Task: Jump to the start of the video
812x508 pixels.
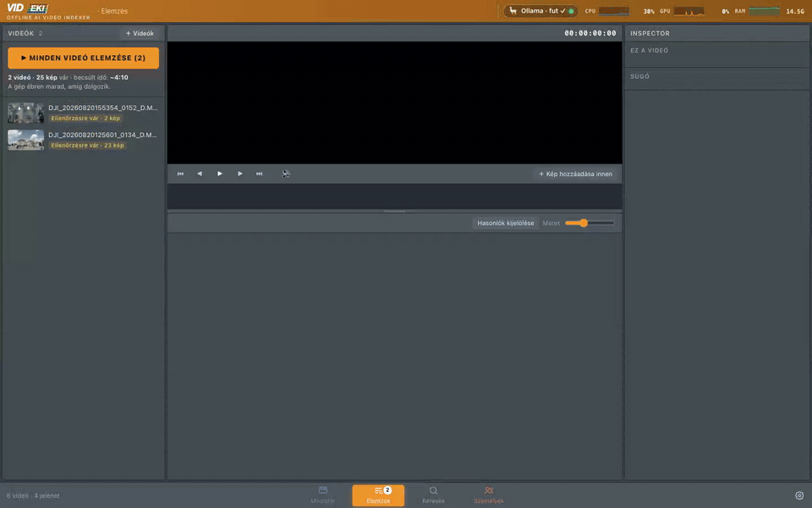Action: click(180, 174)
